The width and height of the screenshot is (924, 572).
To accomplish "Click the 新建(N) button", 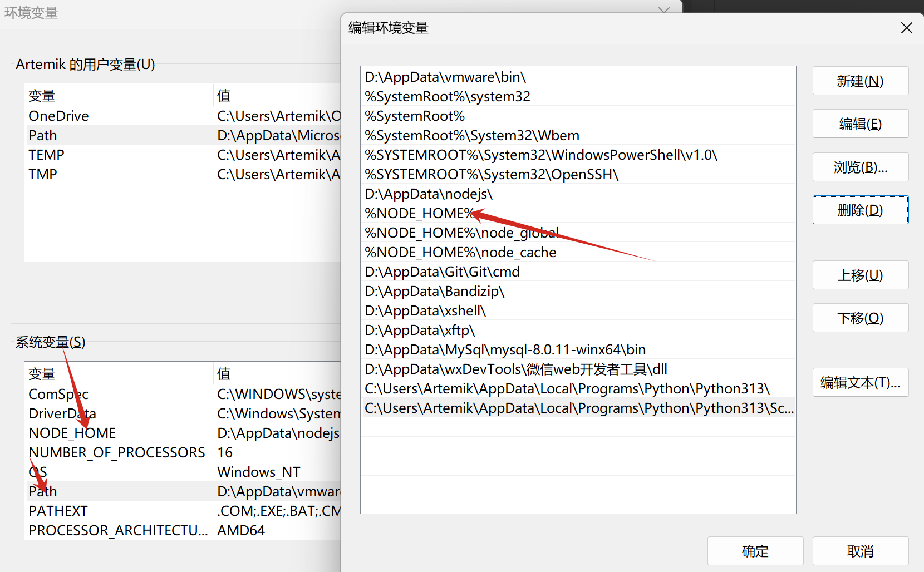I will (x=860, y=81).
